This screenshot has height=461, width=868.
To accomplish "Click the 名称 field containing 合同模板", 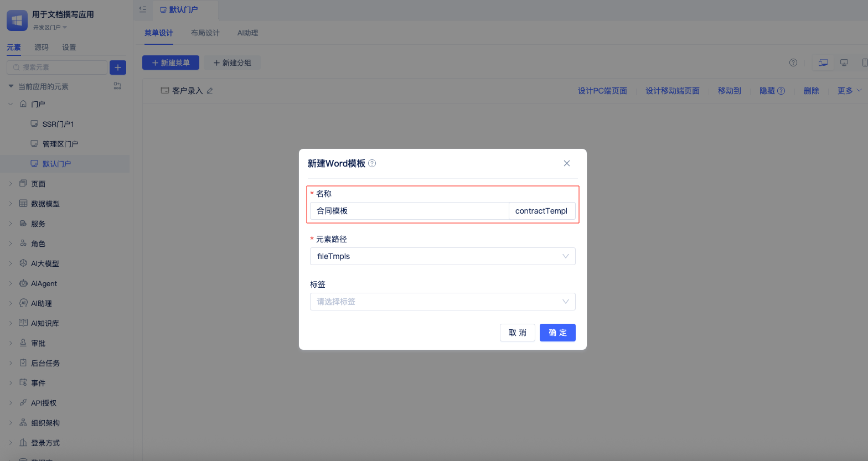I will (410, 211).
